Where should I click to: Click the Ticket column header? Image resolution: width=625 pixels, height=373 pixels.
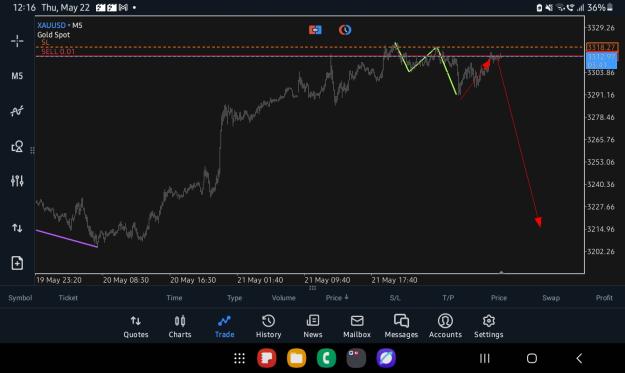68,298
